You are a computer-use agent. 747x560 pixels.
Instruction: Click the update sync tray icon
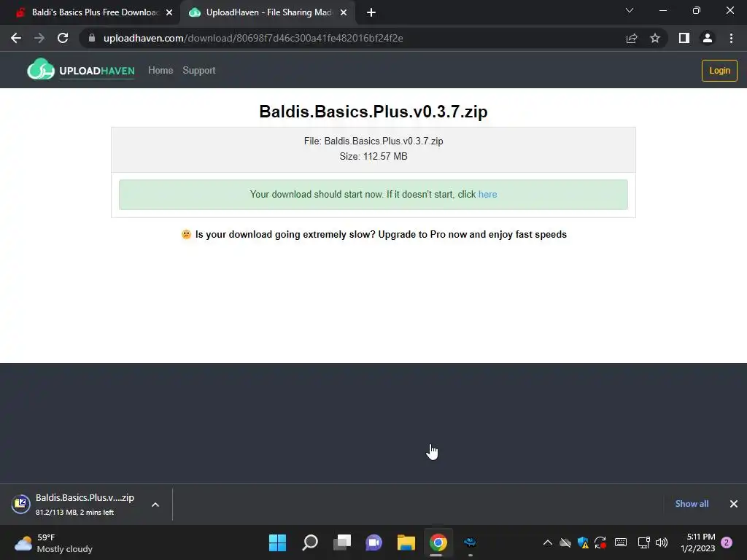[x=600, y=542]
